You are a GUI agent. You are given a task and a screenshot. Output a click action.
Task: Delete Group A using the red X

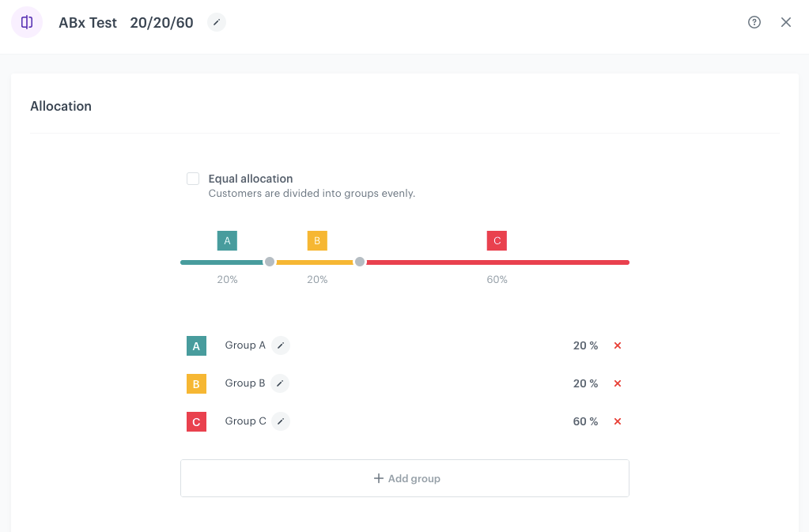point(618,345)
